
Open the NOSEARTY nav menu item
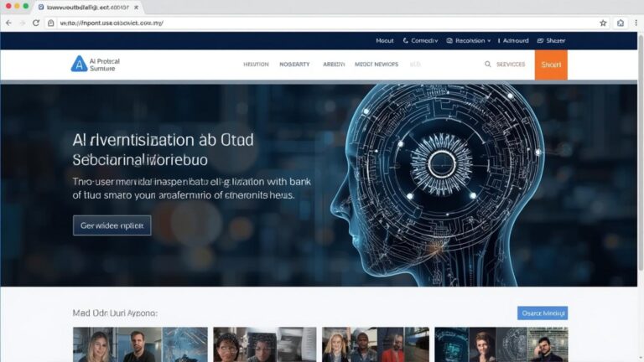coord(294,65)
